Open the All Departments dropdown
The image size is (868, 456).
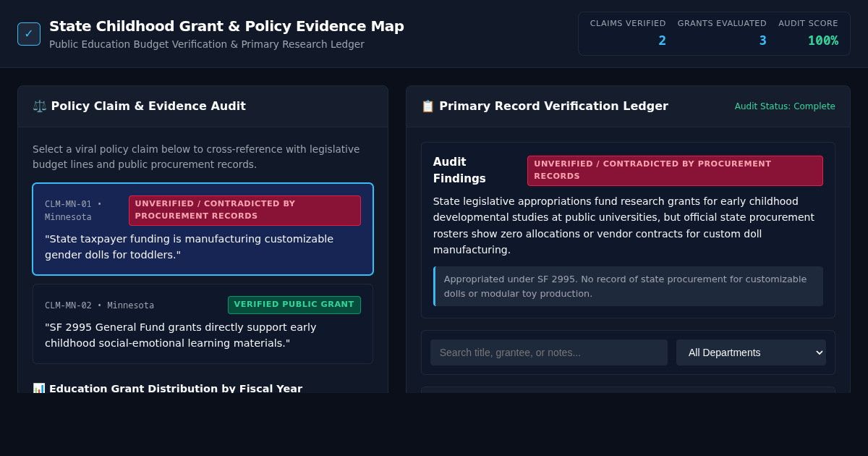751,352
